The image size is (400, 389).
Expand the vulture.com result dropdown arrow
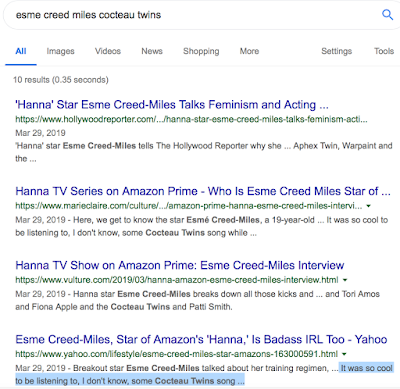click(x=345, y=280)
